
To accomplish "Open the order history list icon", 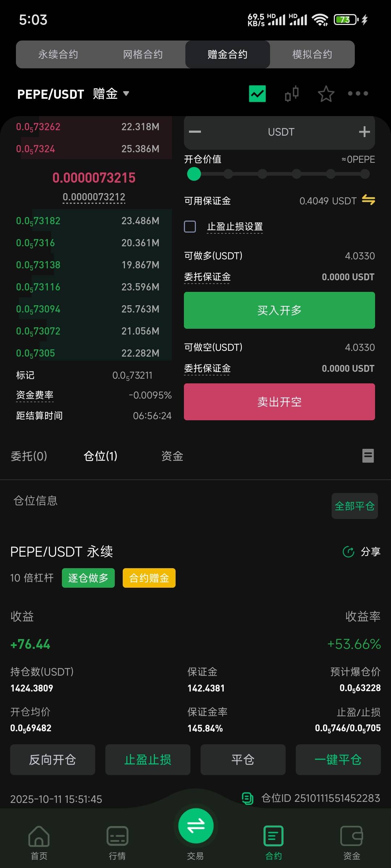I will point(368,456).
